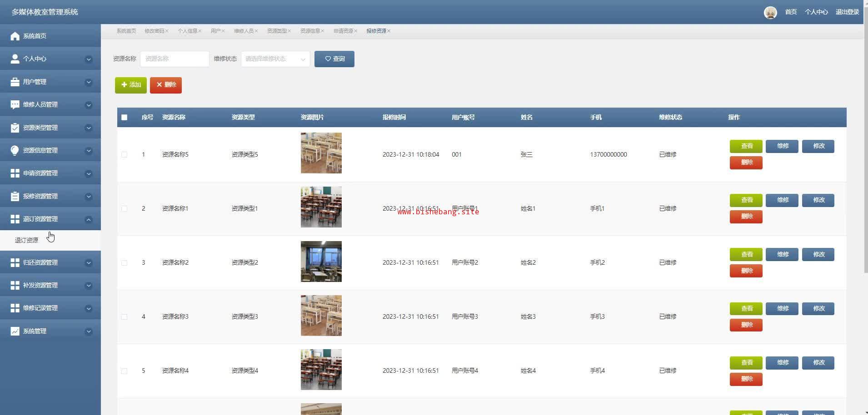The image size is (868, 415).
Task: Click the chat bubble icon beside 维修人员管理
Action: 15,104
